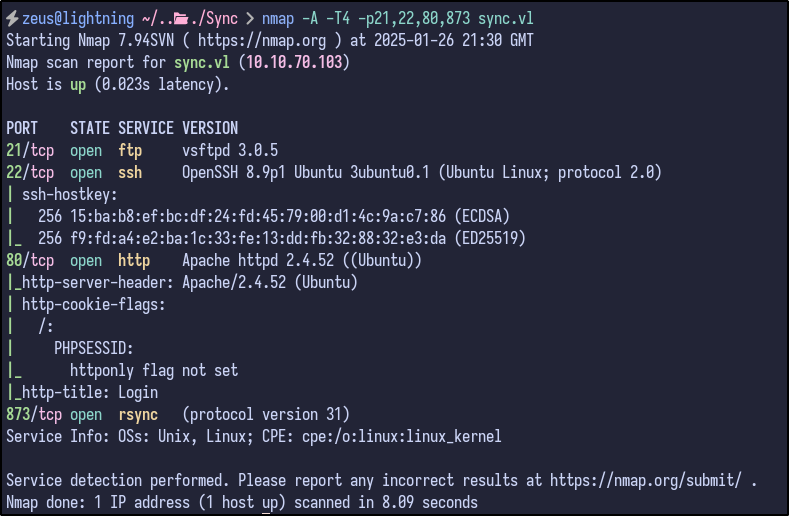Click the 873/tcp port entry
Viewport: 789px width, 516px height.
click(x=34, y=414)
